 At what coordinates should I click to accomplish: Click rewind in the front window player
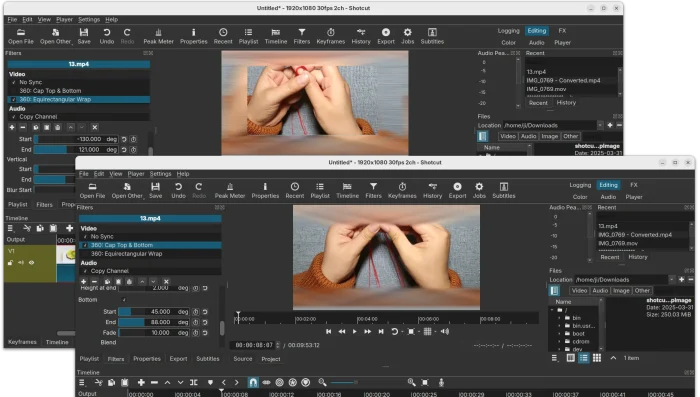tap(342, 331)
